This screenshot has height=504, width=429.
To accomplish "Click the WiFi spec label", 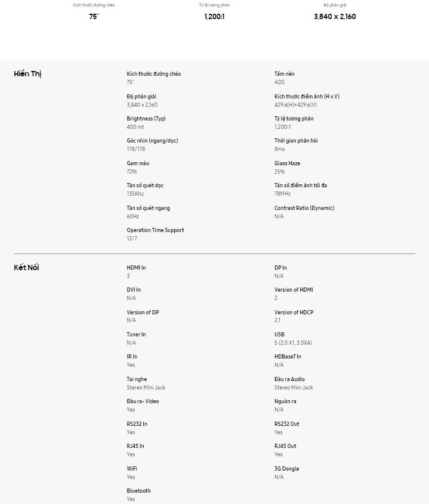I will (132, 469).
